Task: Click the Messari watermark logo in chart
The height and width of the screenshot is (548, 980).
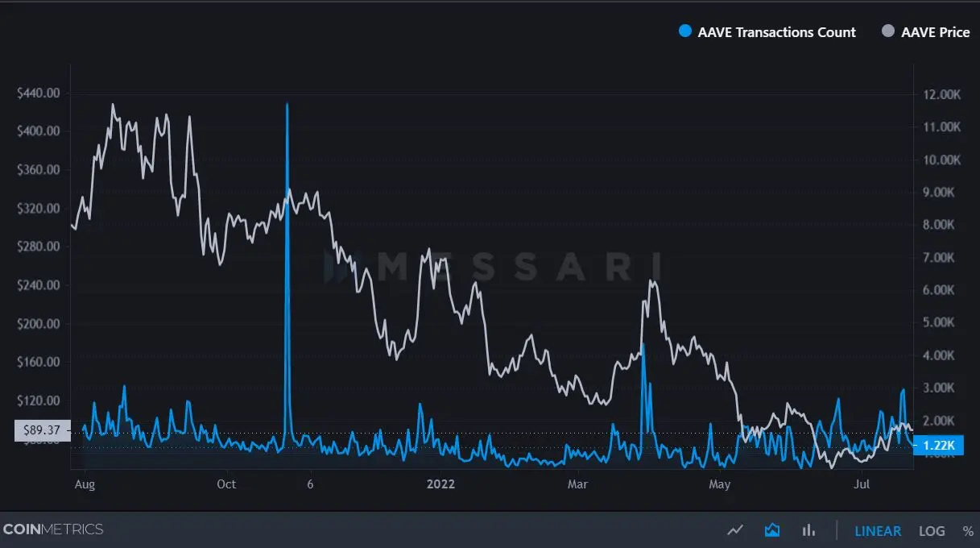Action: (x=493, y=267)
